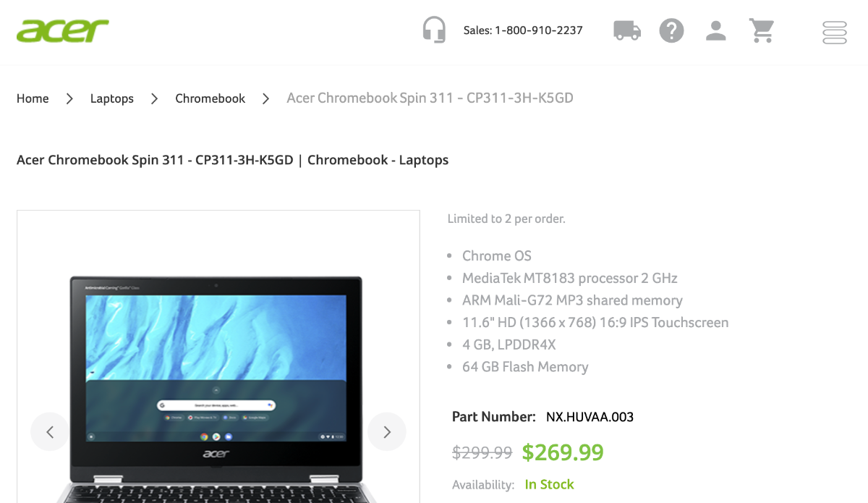Open the help question mark icon
The height and width of the screenshot is (503, 868).
[671, 30]
